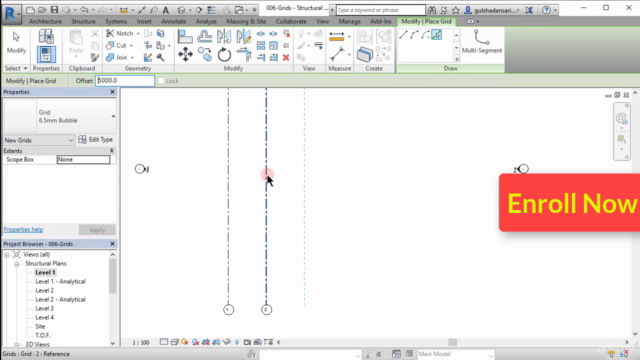640x360 pixels.
Task: Click the favorites star icon
Action: 456,10
